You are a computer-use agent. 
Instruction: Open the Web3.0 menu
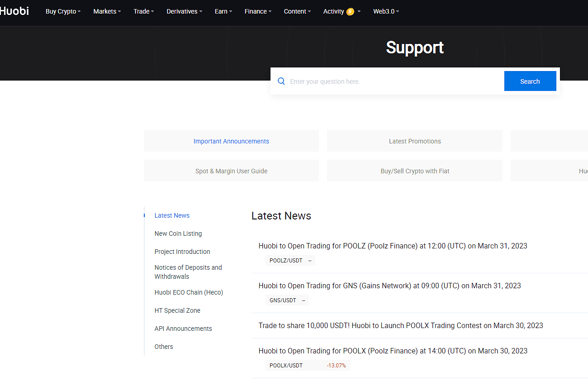(384, 11)
